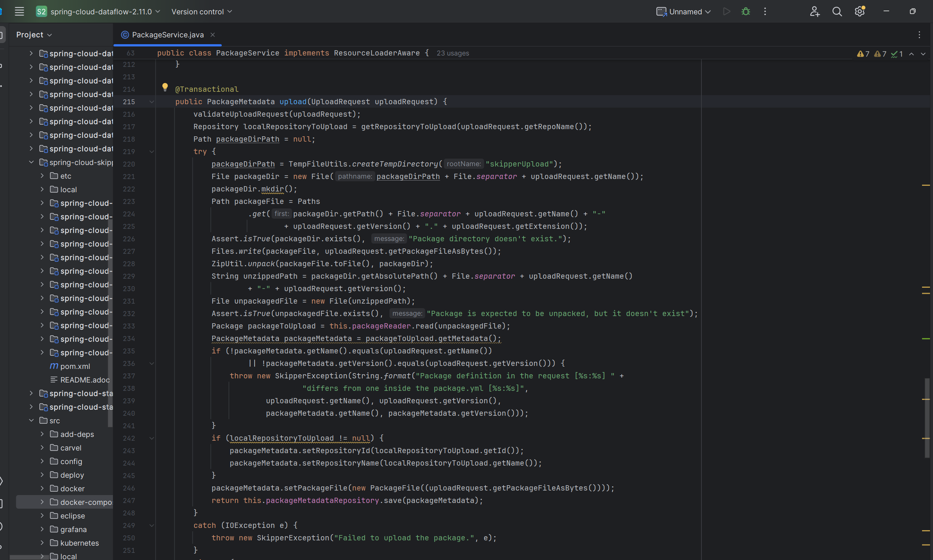
Task: Open IDE settings gear icon
Action: point(860,12)
